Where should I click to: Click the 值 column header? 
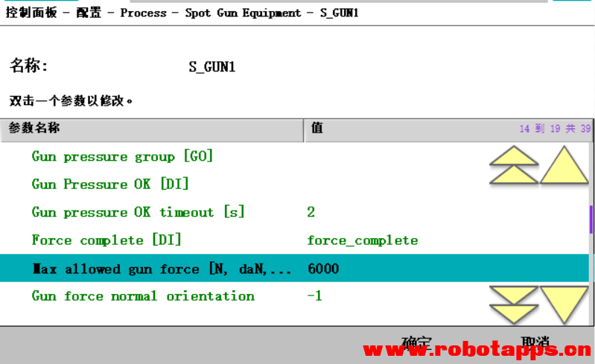coord(317,129)
